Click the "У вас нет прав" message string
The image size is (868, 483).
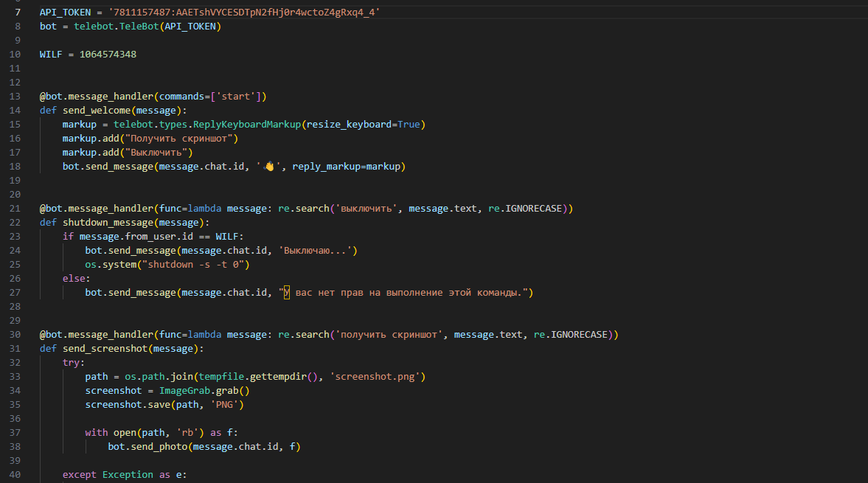[403, 293]
